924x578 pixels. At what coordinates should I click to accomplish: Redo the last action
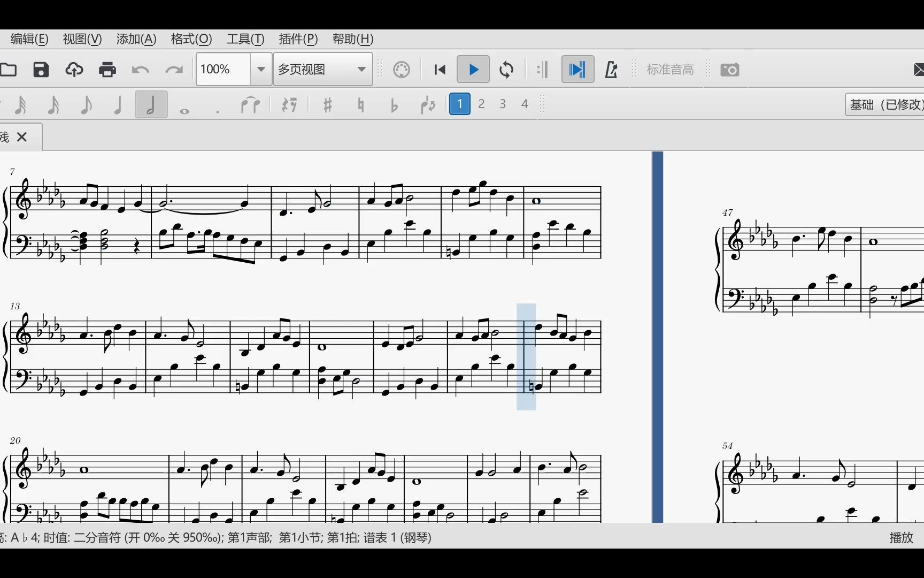pos(174,70)
